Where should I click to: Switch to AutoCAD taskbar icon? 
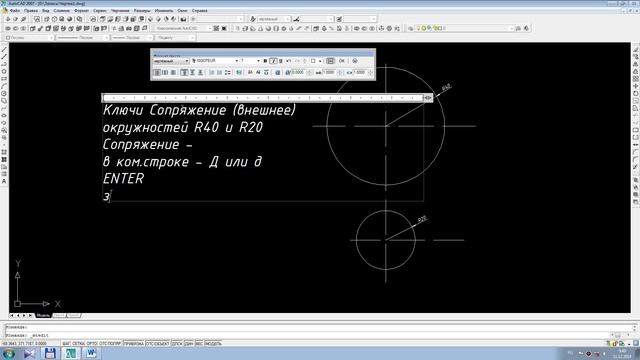[71, 353]
